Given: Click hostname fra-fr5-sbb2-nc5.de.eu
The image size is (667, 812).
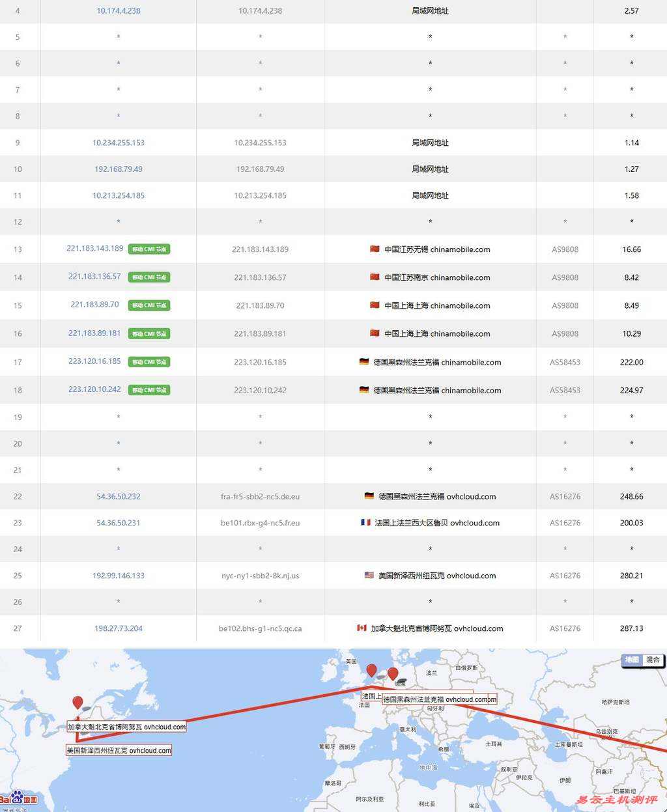Looking at the screenshot, I should point(261,496).
